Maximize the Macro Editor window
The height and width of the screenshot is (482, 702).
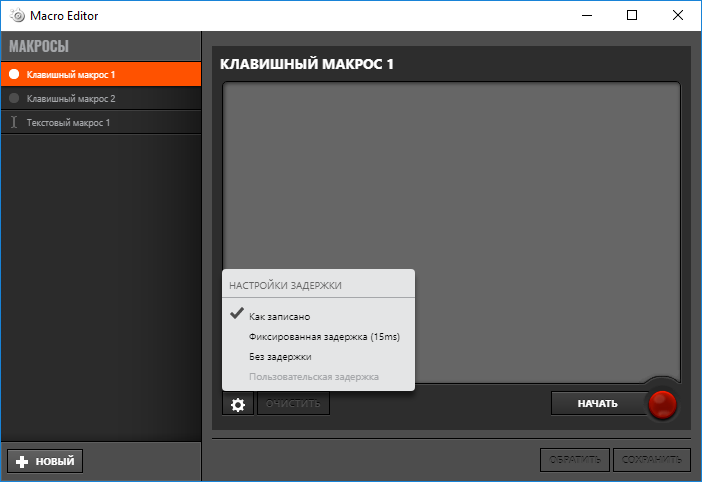[632, 16]
